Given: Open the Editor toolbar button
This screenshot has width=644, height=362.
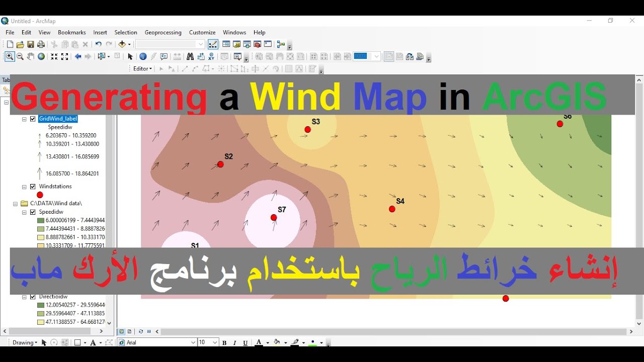Looking at the screenshot, I should 213,44.
